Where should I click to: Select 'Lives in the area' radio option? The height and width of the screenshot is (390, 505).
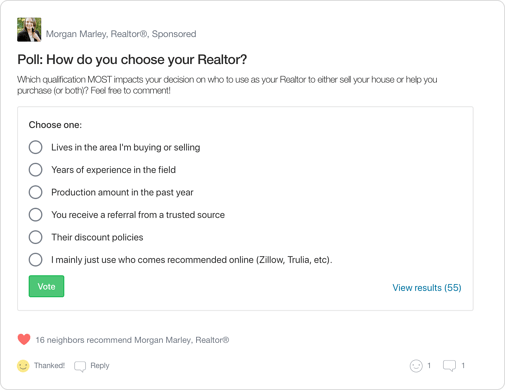35,147
